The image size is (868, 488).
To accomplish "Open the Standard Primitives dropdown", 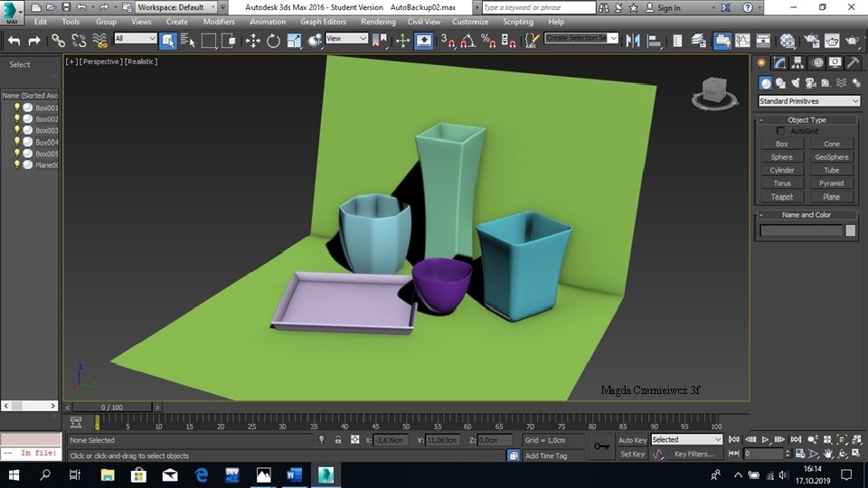I will coord(808,101).
